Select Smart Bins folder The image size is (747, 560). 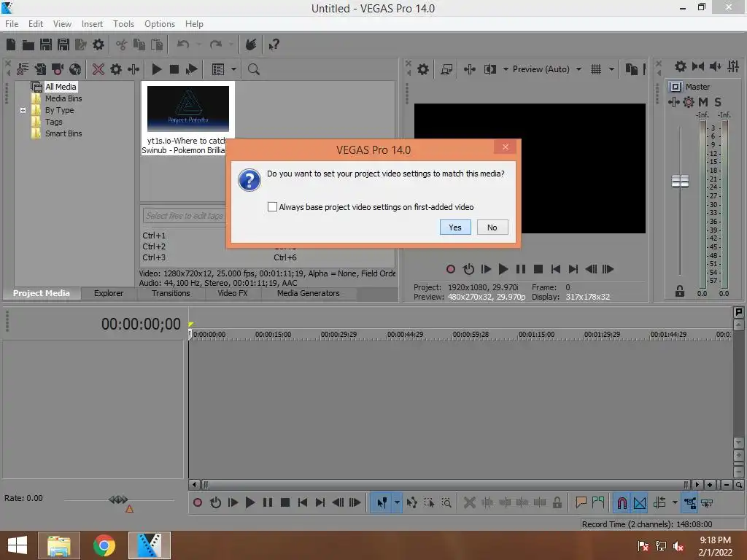(63, 134)
